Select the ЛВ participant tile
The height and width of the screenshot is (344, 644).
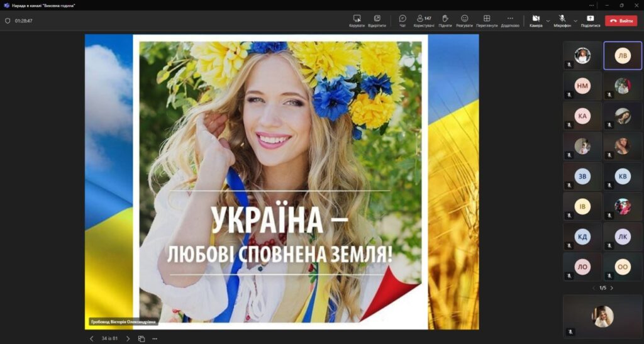623,56
